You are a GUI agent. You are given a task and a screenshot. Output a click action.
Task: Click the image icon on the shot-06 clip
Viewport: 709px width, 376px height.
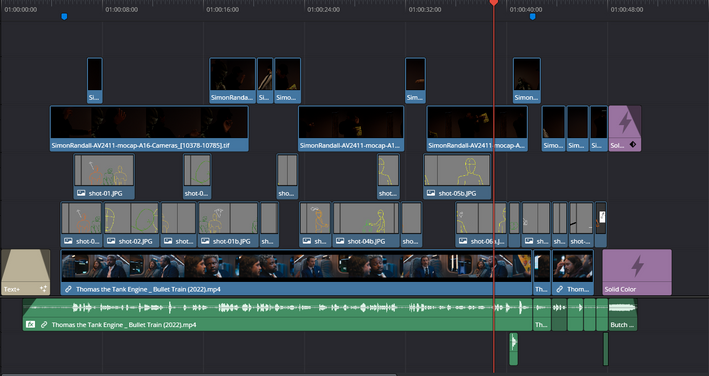tap(463, 241)
